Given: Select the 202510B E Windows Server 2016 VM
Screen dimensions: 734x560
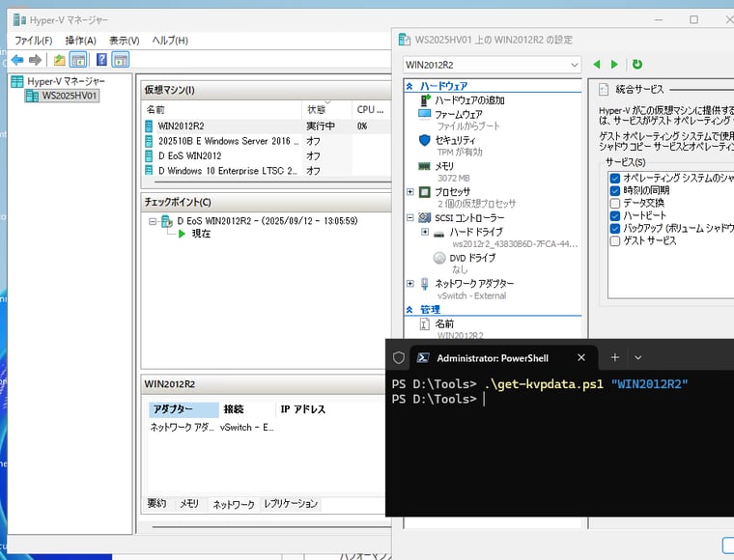Looking at the screenshot, I should tap(267, 141).
